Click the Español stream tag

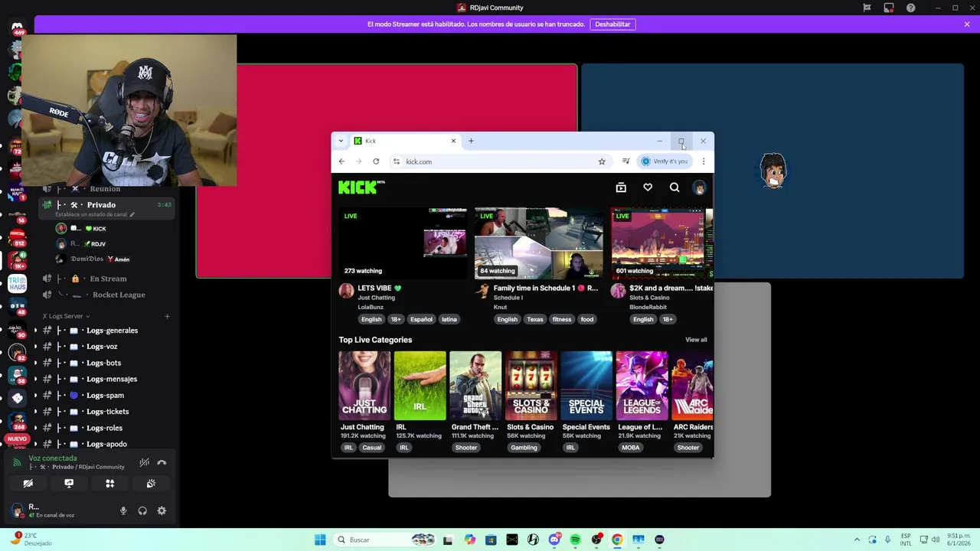tap(421, 319)
